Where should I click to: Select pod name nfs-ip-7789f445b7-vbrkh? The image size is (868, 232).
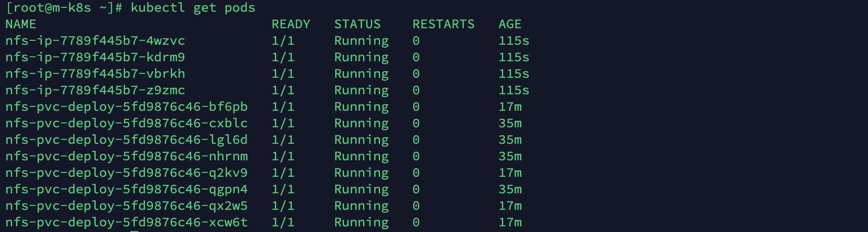coord(95,74)
